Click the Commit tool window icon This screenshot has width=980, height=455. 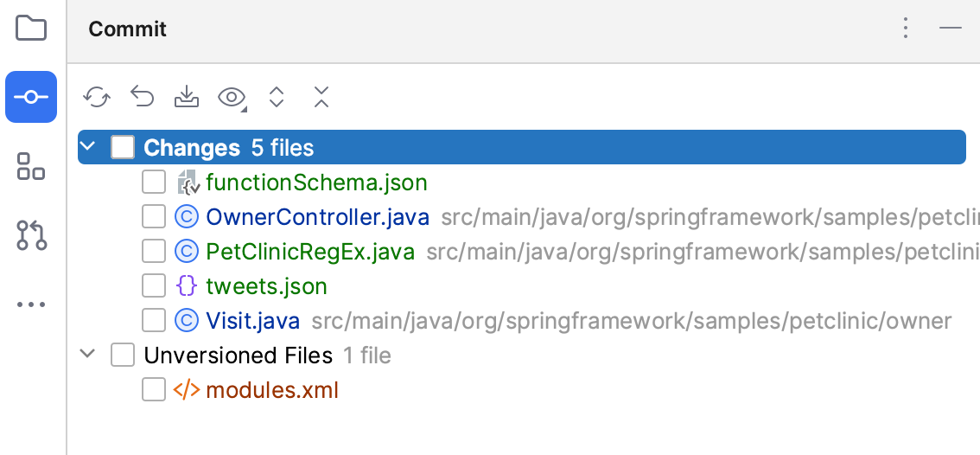pyautogui.click(x=31, y=97)
